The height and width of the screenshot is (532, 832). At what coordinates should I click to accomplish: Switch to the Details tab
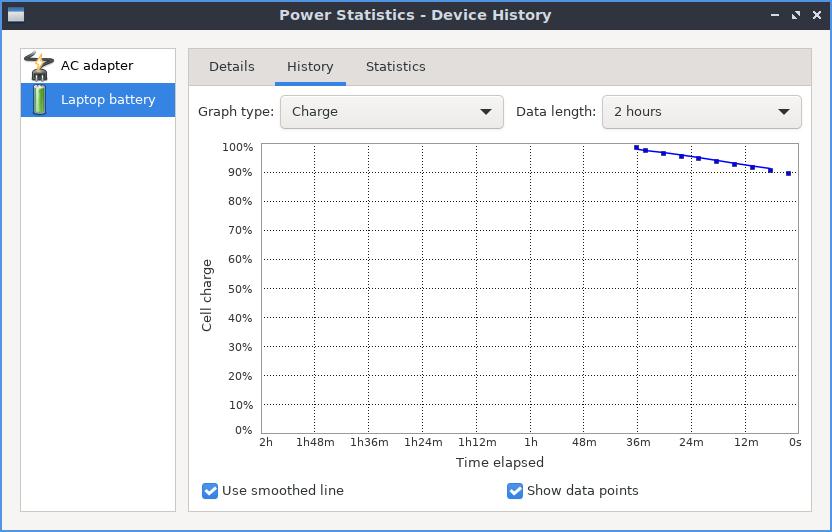(x=231, y=66)
